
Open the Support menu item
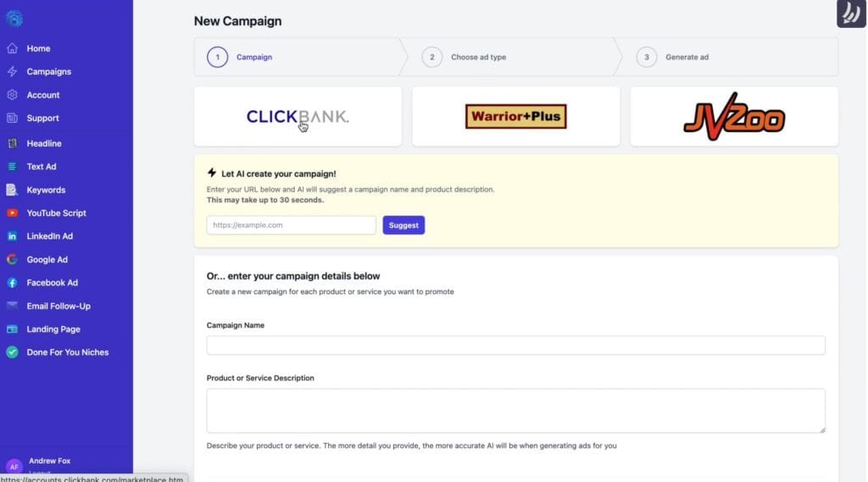(42, 119)
